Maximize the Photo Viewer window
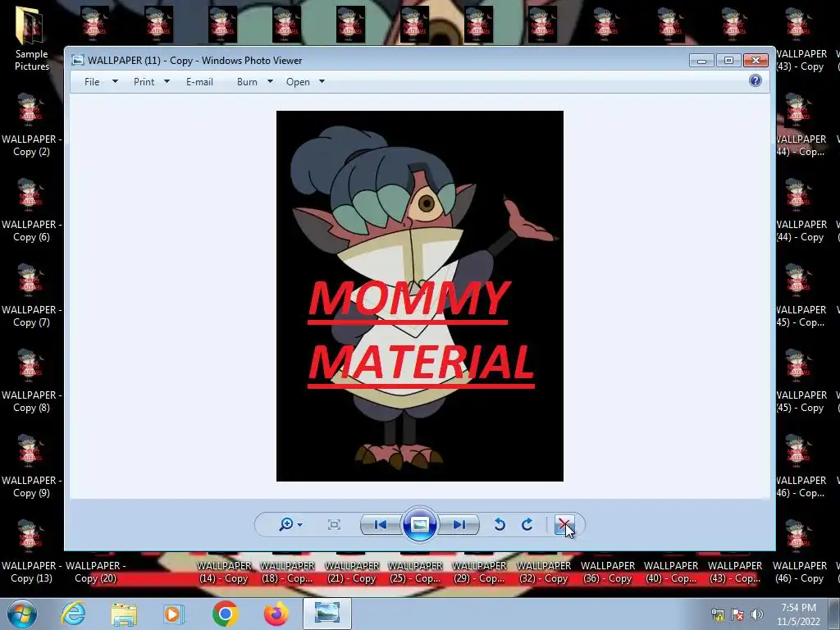The image size is (840, 630). coord(728,61)
